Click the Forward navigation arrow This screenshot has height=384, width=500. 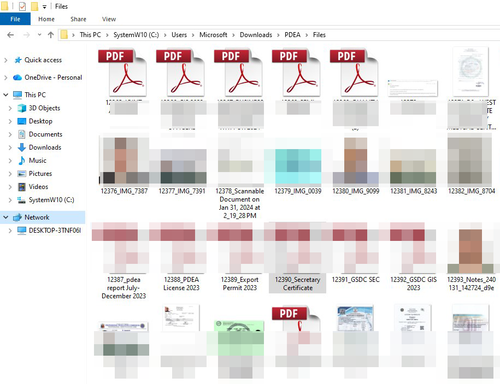click(27, 35)
